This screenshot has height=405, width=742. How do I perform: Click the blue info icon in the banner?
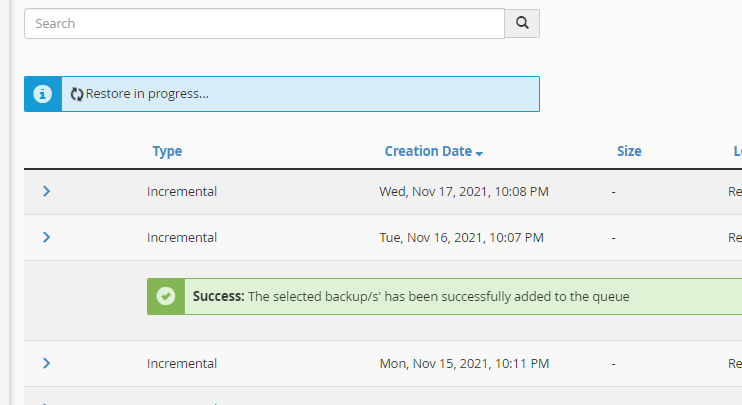pos(42,94)
